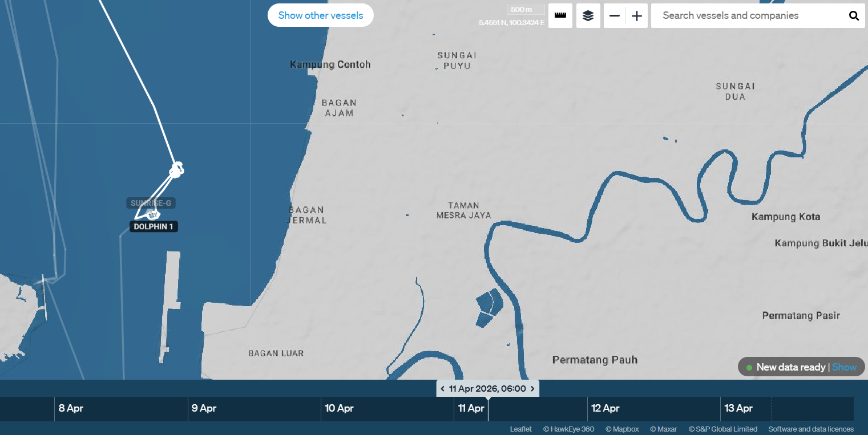The width and height of the screenshot is (868, 435).
Task: Click the SUNRISE-G vessel label
Action: (151, 203)
